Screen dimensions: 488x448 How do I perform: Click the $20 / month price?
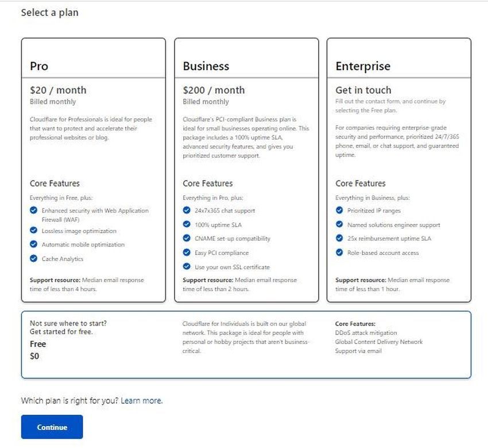click(x=58, y=90)
